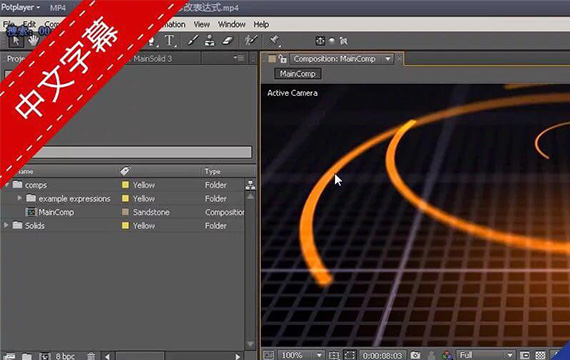The width and height of the screenshot is (570, 360).
Task: Select the Horizontal Type tool
Action: 169,41
